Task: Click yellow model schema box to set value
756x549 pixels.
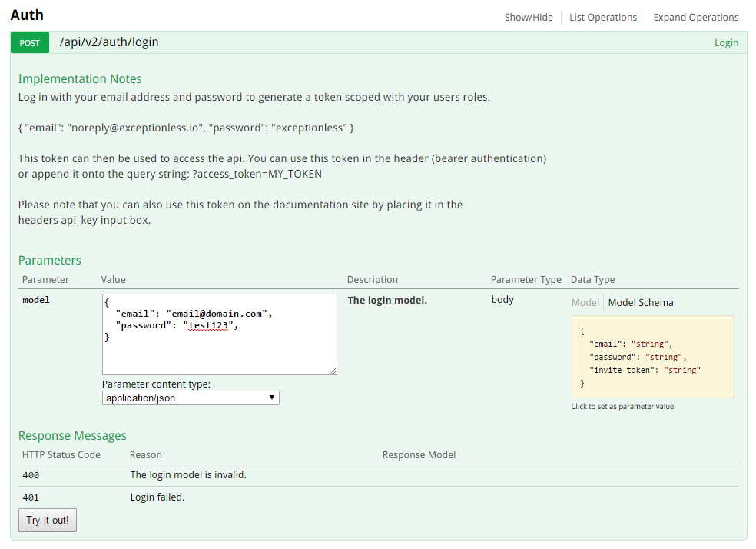Action: 652,357
